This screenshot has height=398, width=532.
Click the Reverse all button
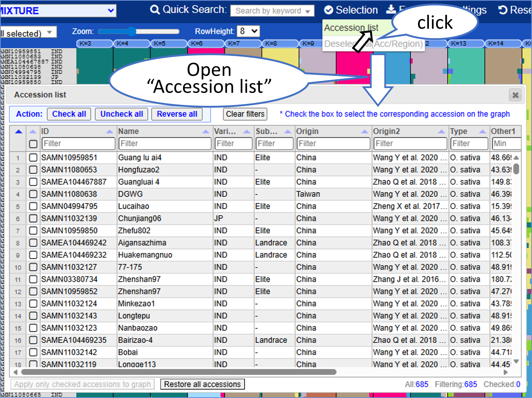tap(177, 114)
